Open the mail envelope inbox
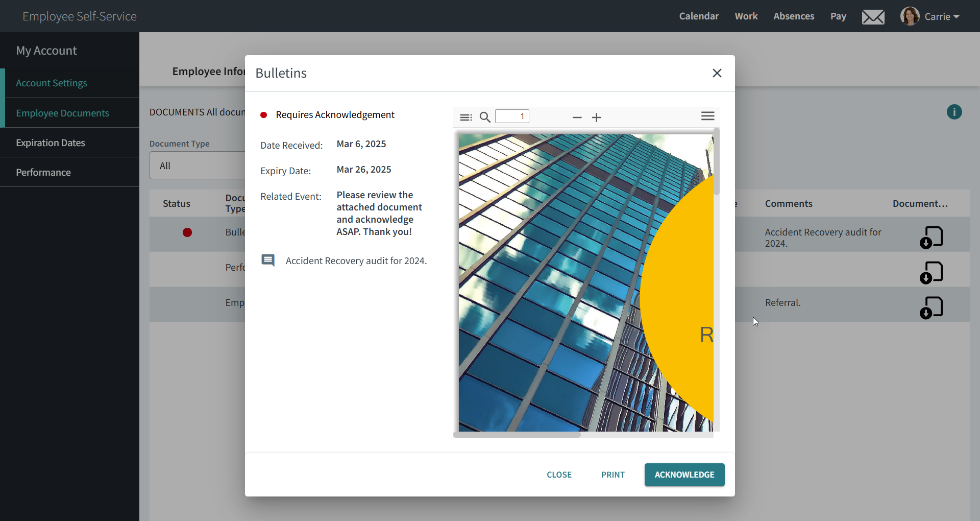Screen dimensions: 980x521 coord(873,16)
